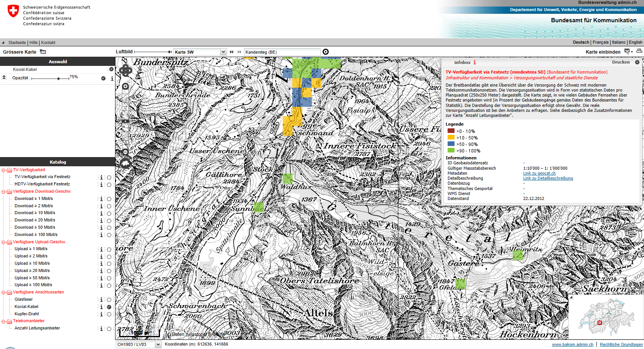Show info for TV-Verfügbarkeit via Festnetz
The width and height of the screenshot is (644, 349).
[101, 177]
